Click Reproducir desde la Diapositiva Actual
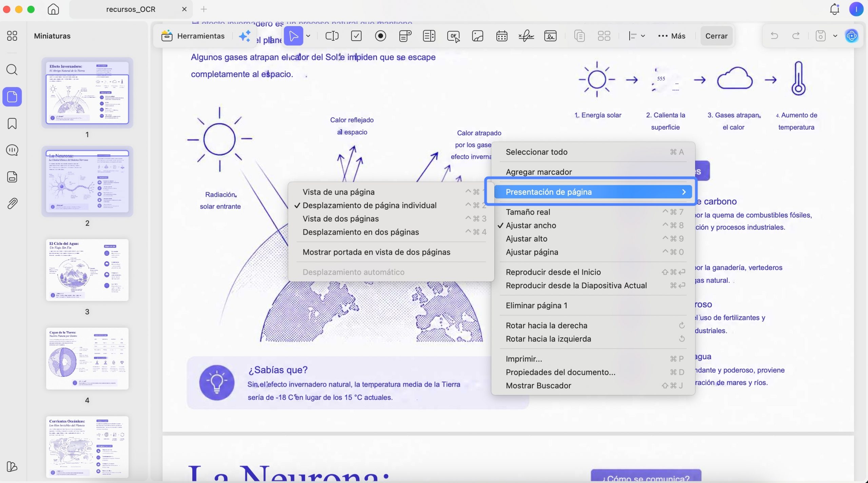 click(x=593, y=286)
